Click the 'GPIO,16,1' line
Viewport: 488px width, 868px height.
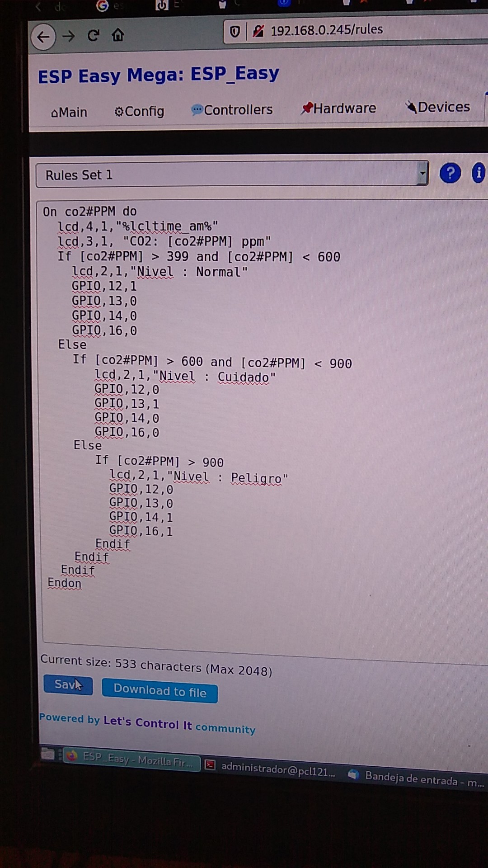[141, 531]
